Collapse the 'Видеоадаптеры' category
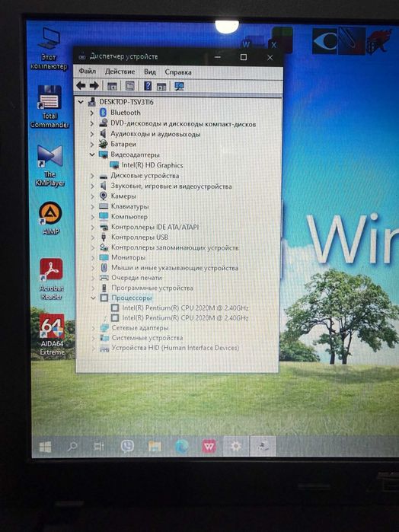Viewport: 399px width, 532px height. tap(91, 155)
